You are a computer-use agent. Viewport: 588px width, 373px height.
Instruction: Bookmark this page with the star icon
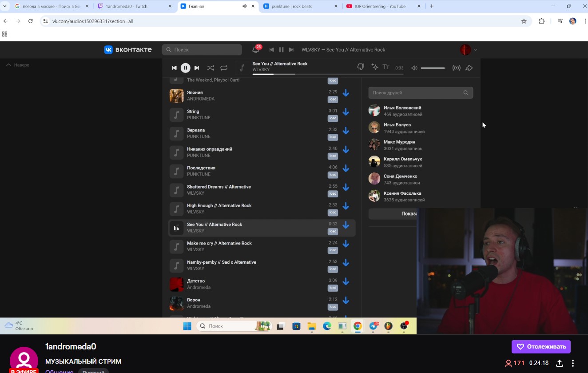524,21
